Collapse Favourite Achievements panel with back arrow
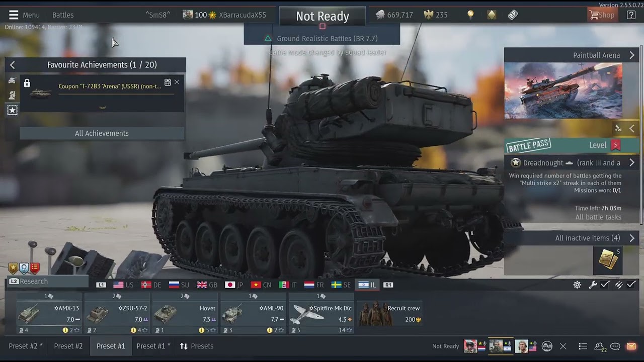 pyautogui.click(x=13, y=65)
